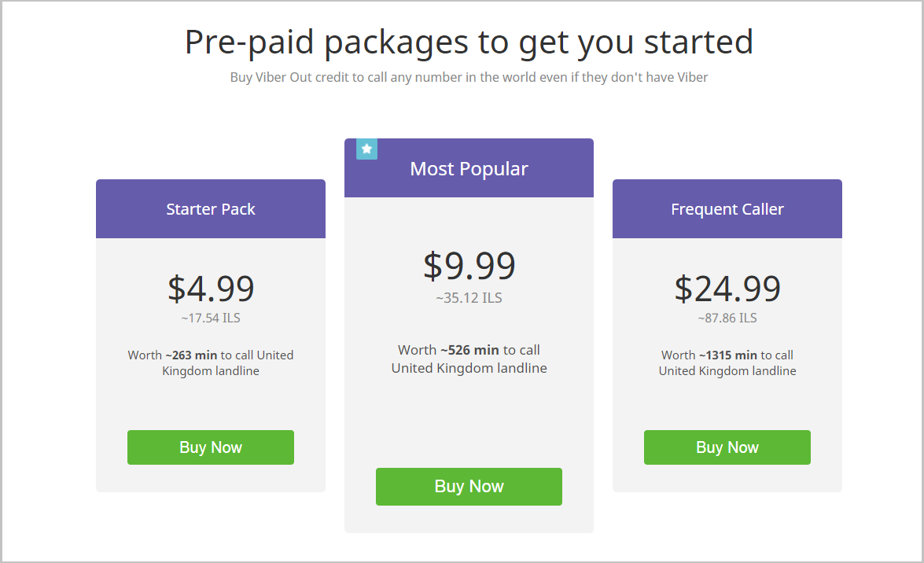Click the $24.99 price
This screenshot has height=563, width=924.
click(x=727, y=289)
